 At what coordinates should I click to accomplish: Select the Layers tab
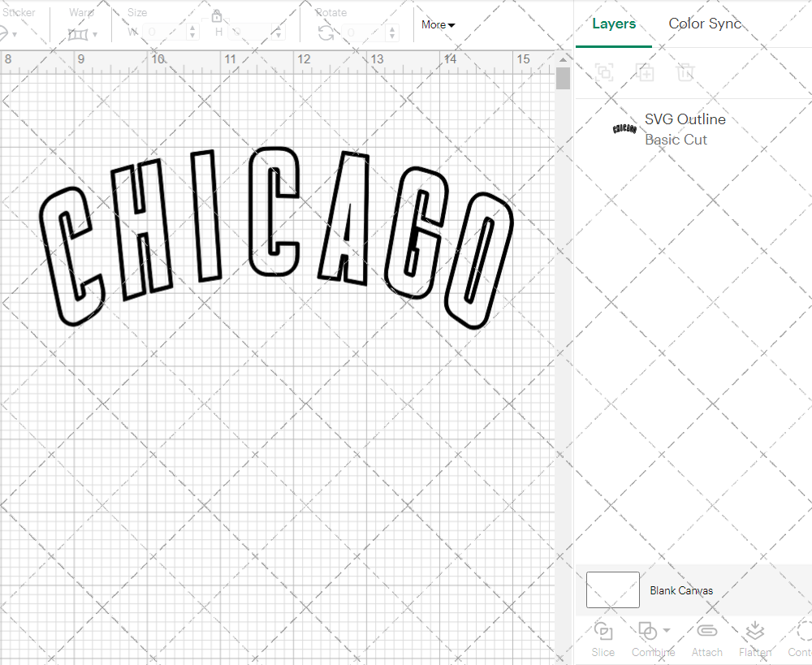pyautogui.click(x=614, y=24)
